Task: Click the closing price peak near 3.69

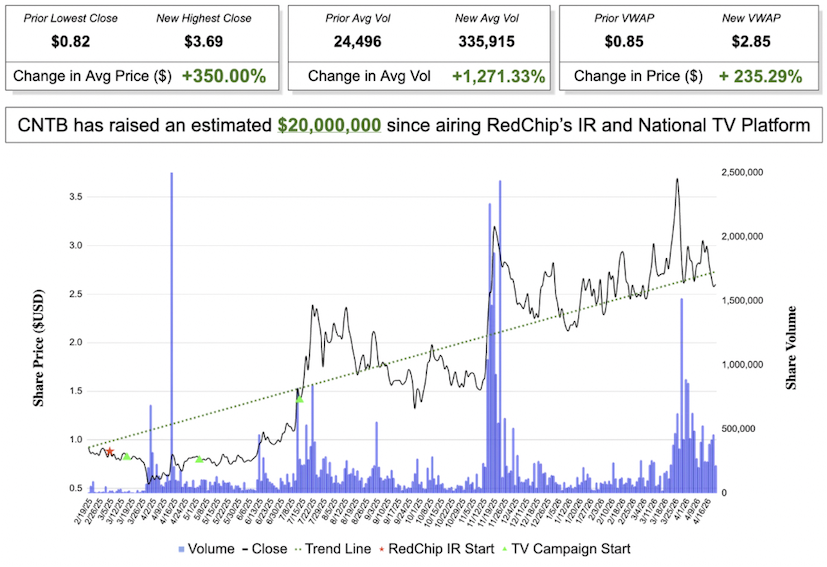Action: click(677, 180)
